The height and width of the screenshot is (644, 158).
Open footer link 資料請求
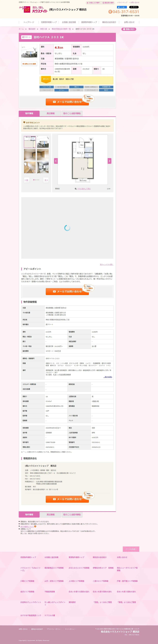(x=72, y=602)
